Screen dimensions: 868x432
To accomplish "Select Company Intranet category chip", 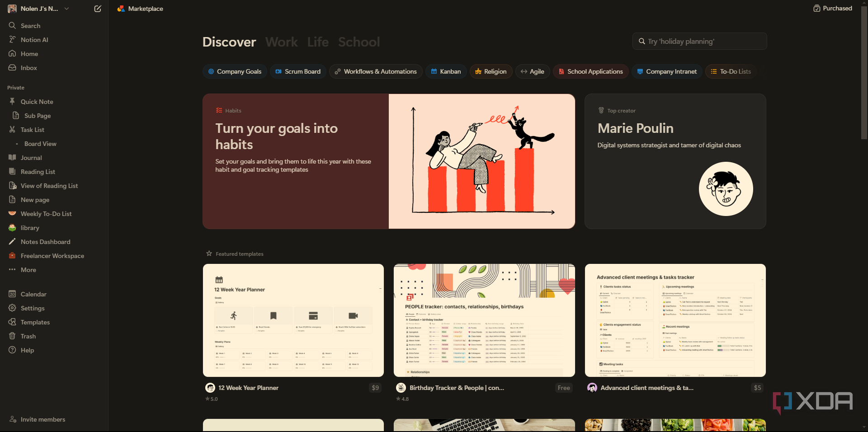I will [x=667, y=71].
